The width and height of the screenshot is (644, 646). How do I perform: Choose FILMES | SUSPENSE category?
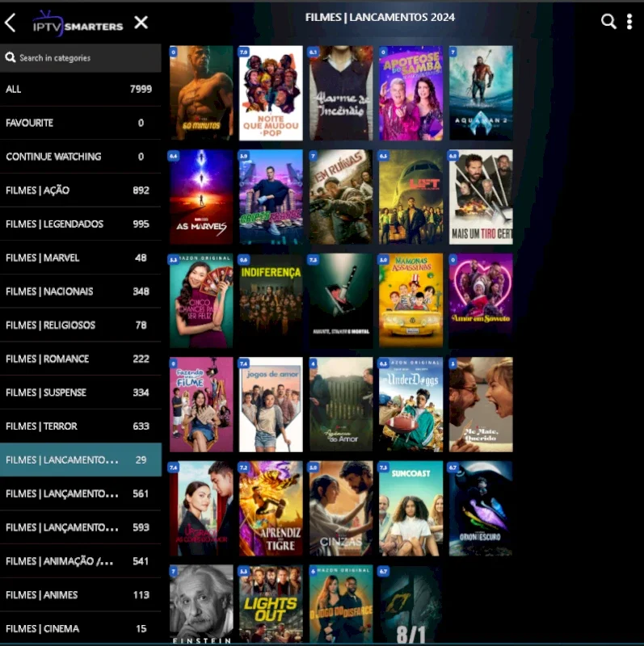tap(80, 392)
